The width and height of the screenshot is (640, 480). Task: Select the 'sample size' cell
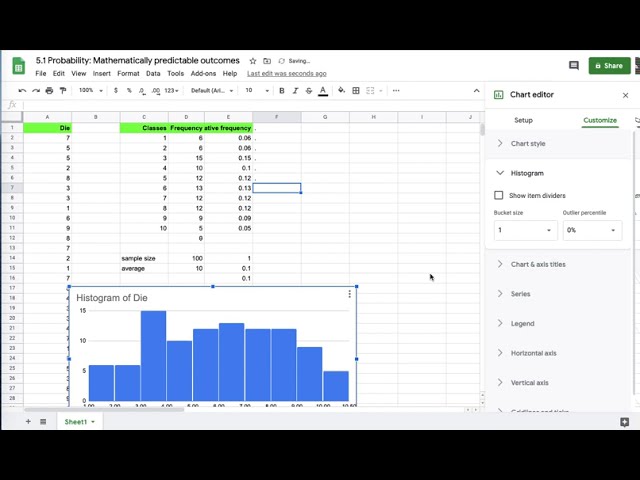click(x=144, y=258)
